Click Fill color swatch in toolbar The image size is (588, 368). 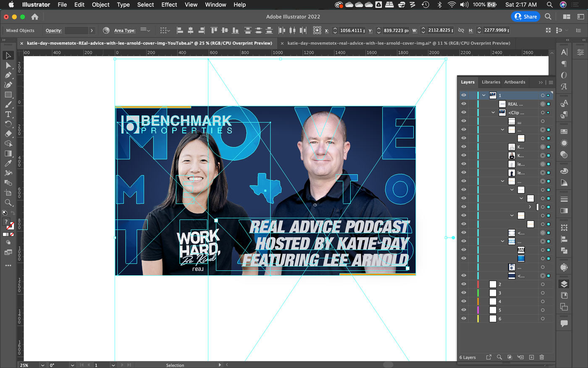point(6,222)
